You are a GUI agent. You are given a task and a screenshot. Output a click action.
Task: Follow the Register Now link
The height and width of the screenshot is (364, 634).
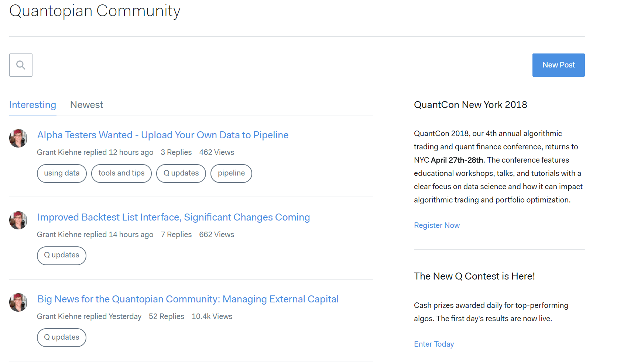tap(437, 225)
